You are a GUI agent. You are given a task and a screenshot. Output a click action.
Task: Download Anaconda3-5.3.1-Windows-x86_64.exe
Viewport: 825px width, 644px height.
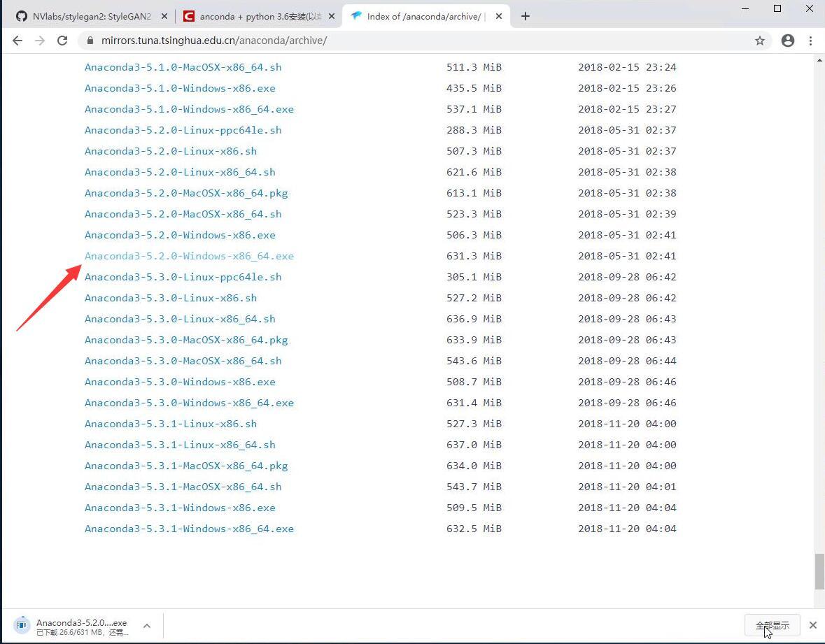tap(190, 529)
